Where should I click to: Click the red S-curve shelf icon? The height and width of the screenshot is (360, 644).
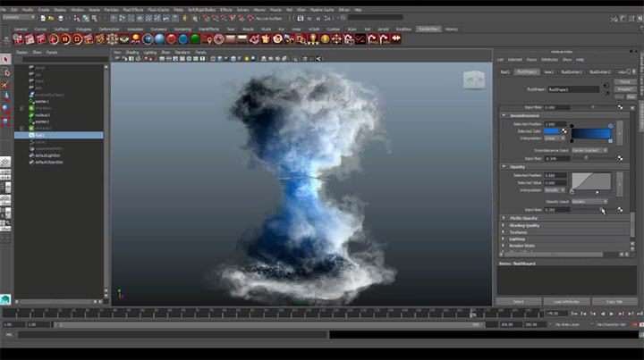pos(360,39)
